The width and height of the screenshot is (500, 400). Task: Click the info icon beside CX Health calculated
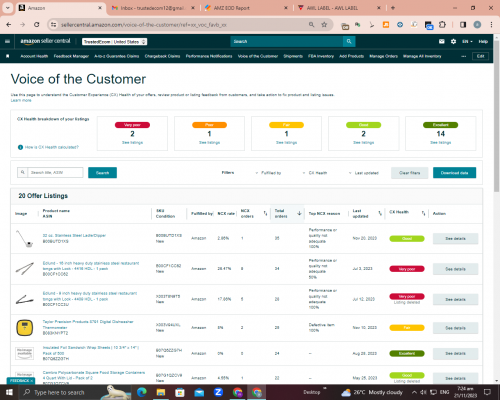pyautogui.click(x=20, y=147)
